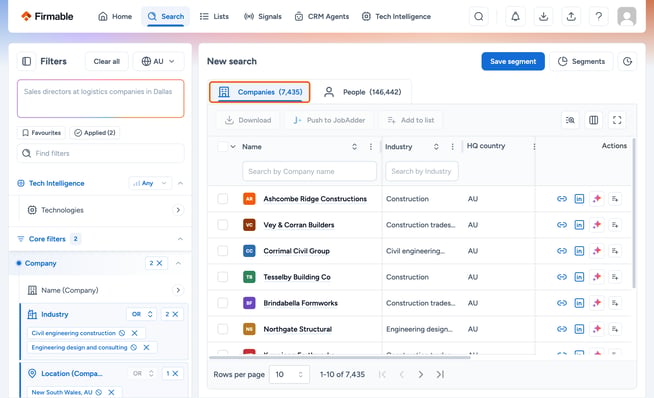The image size is (654, 398).
Task: Open the column chooser icon
Action: click(x=594, y=120)
